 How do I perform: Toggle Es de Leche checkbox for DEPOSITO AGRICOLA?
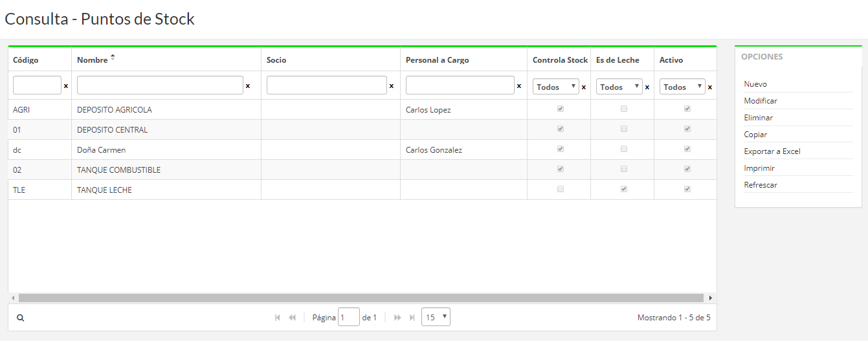(x=623, y=109)
